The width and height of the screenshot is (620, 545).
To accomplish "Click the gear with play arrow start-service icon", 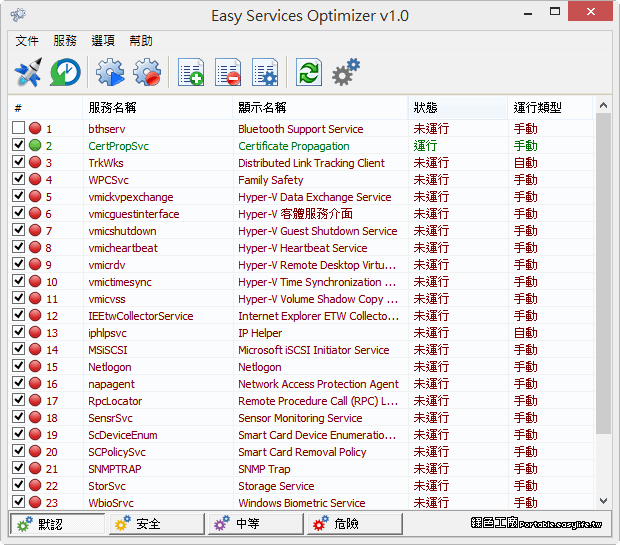I will pyautogui.click(x=110, y=72).
